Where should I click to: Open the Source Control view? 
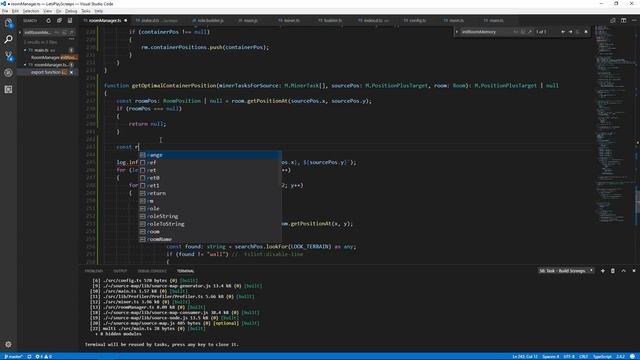click(8, 56)
